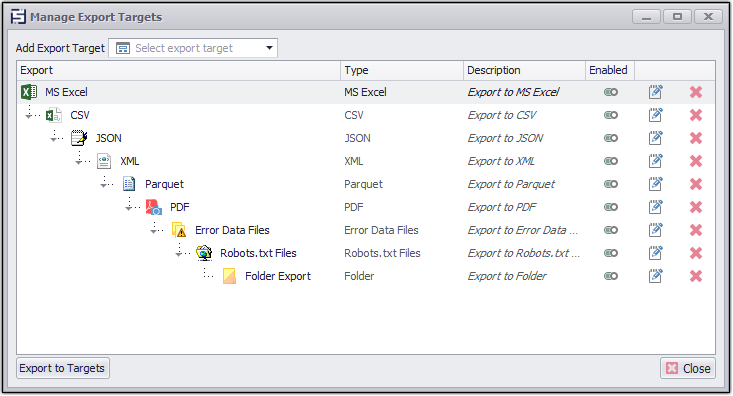Image resolution: width=733 pixels, height=396 pixels.
Task: Edit the Parquet export target
Action: (x=655, y=184)
